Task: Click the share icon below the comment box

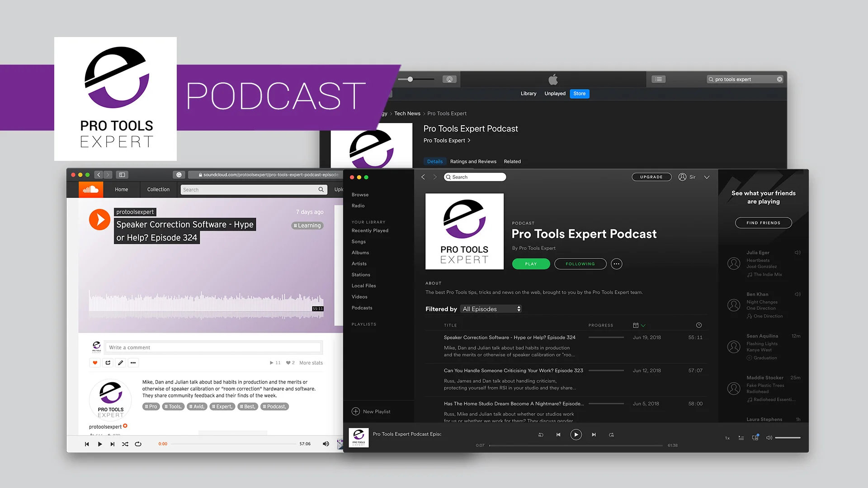Action: pyautogui.click(x=108, y=362)
